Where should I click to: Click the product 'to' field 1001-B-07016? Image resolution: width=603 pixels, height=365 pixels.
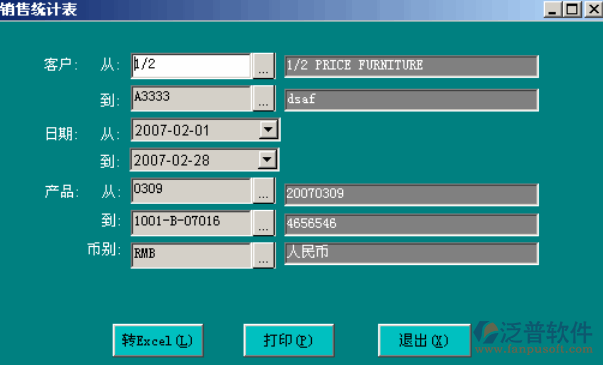(x=192, y=223)
